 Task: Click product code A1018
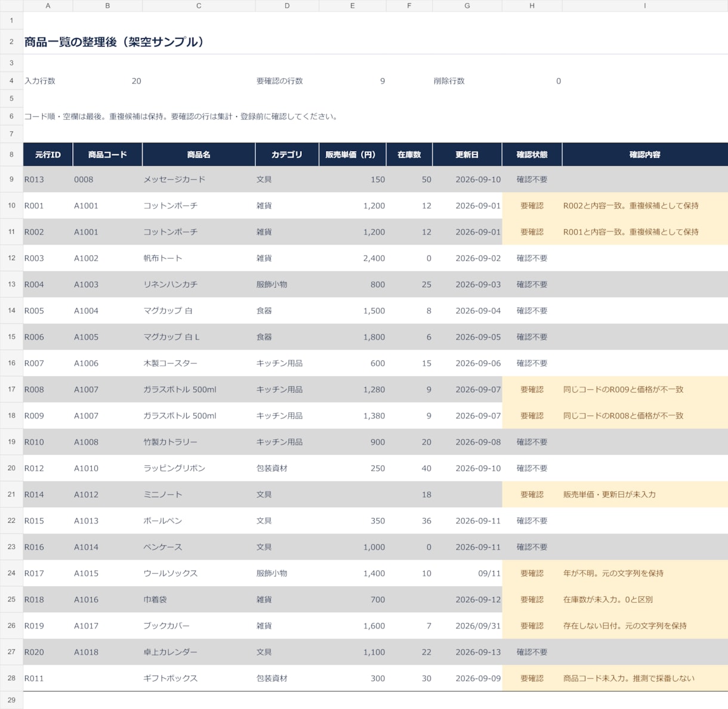click(86, 652)
